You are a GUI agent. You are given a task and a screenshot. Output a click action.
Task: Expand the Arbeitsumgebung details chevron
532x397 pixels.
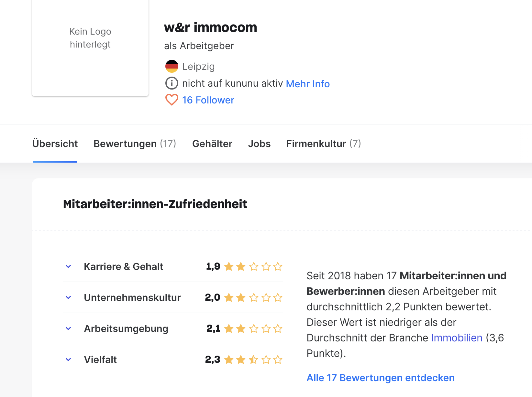coord(68,329)
